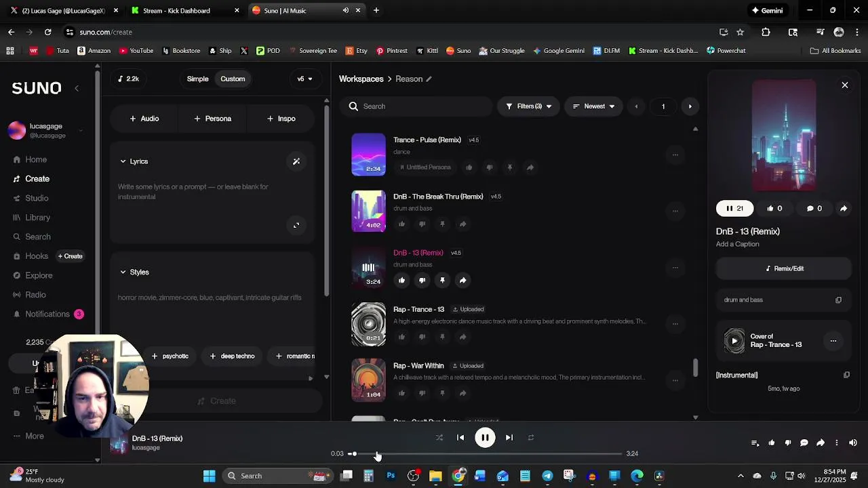Share the song from the player bar
The image size is (868, 488).
tap(821, 443)
